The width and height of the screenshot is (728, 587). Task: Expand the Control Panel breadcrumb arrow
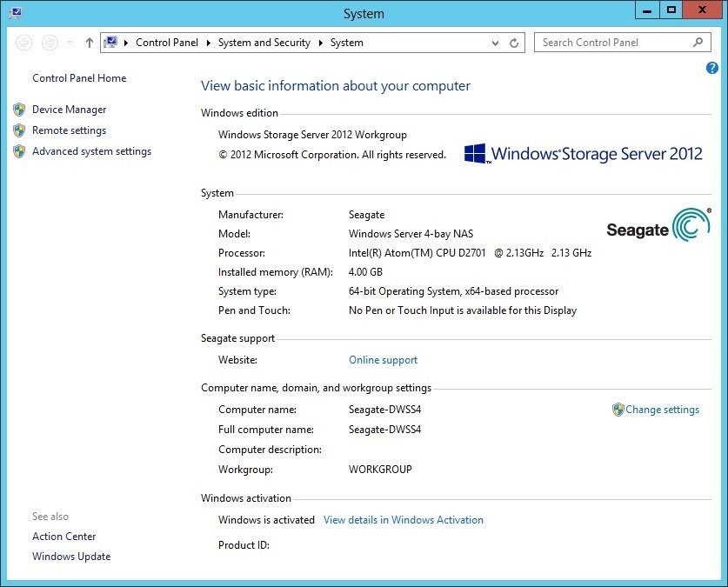(209, 43)
